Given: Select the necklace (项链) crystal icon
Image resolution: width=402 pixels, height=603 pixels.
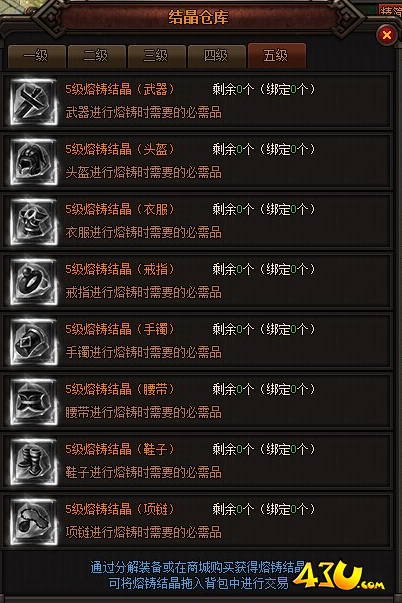Looking at the screenshot, I should click(x=34, y=522).
